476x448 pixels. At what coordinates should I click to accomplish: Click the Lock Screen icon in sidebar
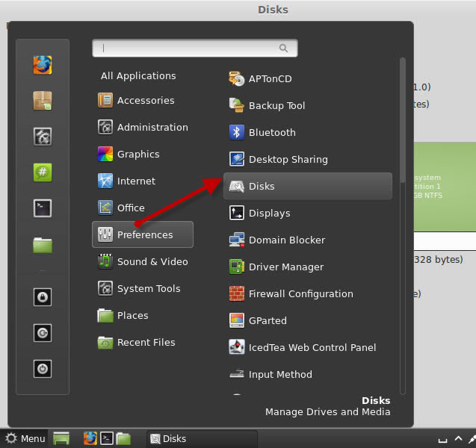pos(43,297)
